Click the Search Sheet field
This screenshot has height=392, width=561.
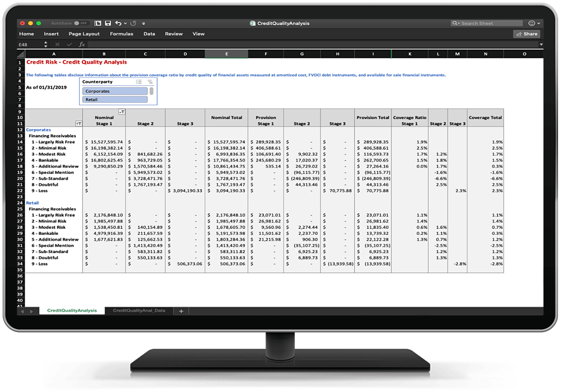point(487,23)
